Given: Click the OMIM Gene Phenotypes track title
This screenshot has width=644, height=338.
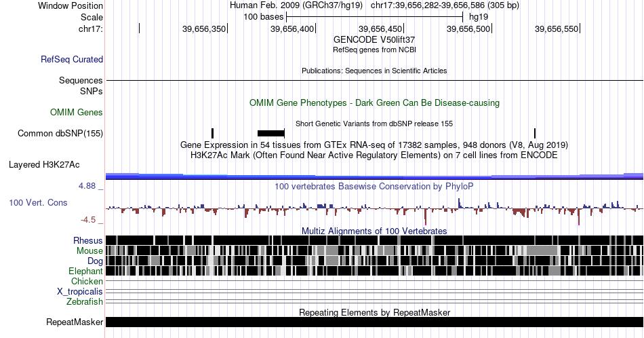Looking at the screenshot, I should click(x=374, y=102).
